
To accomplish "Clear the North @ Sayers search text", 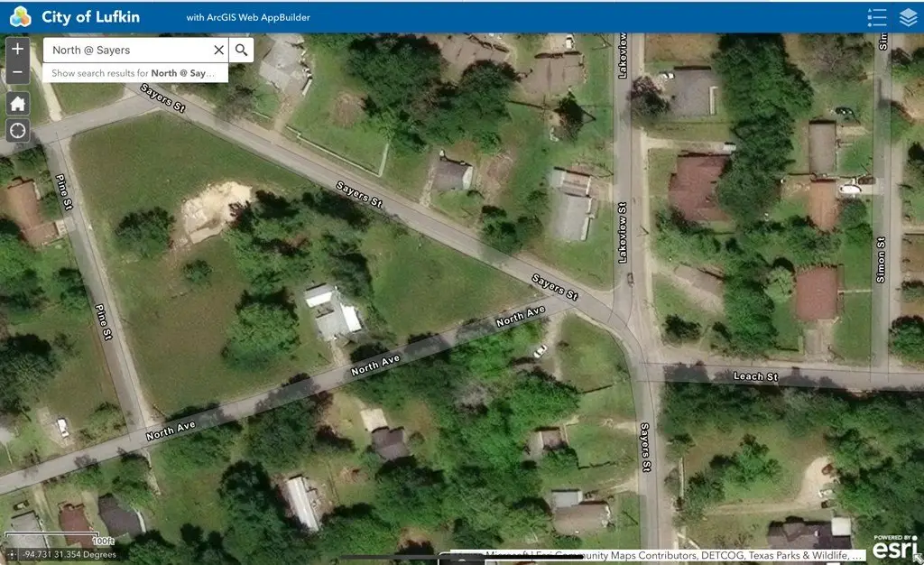I will [x=218, y=51].
